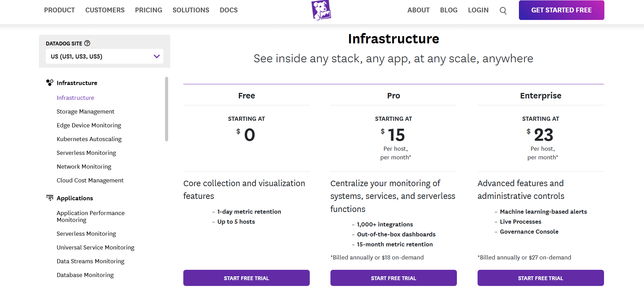Open Edge Device Monitoring in sidebar
The image size is (644, 287).
tap(89, 125)
